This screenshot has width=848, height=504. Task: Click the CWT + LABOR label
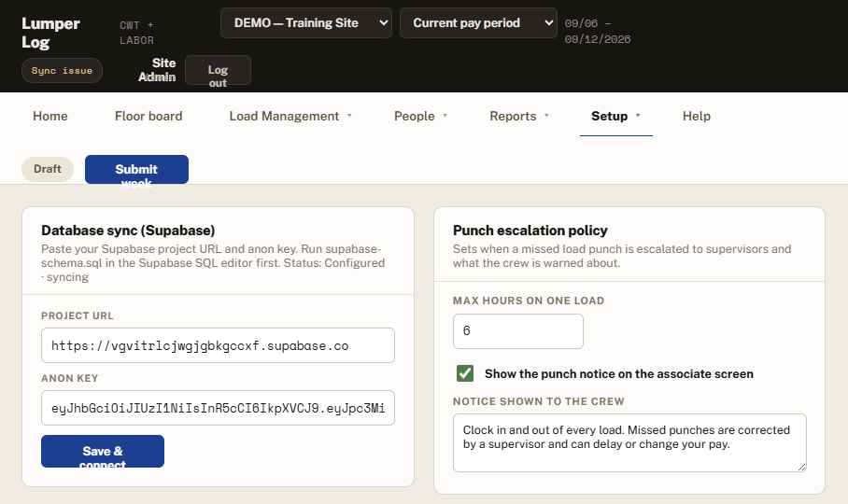pyautogui.click(x=137, y=33)
